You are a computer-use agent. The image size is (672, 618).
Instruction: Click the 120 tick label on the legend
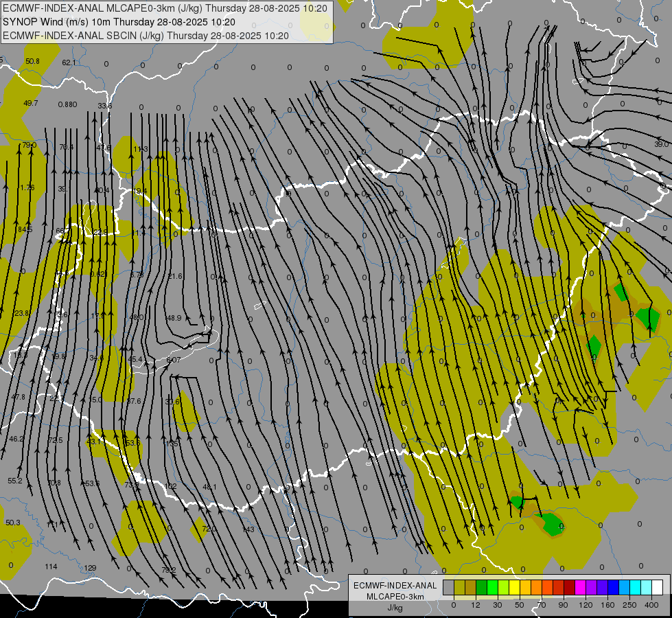tap(586, 605)
